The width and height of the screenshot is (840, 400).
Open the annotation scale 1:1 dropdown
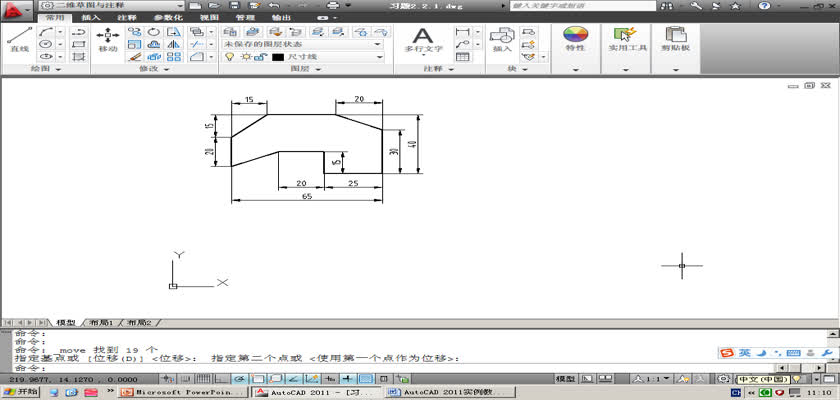[652, 379]
